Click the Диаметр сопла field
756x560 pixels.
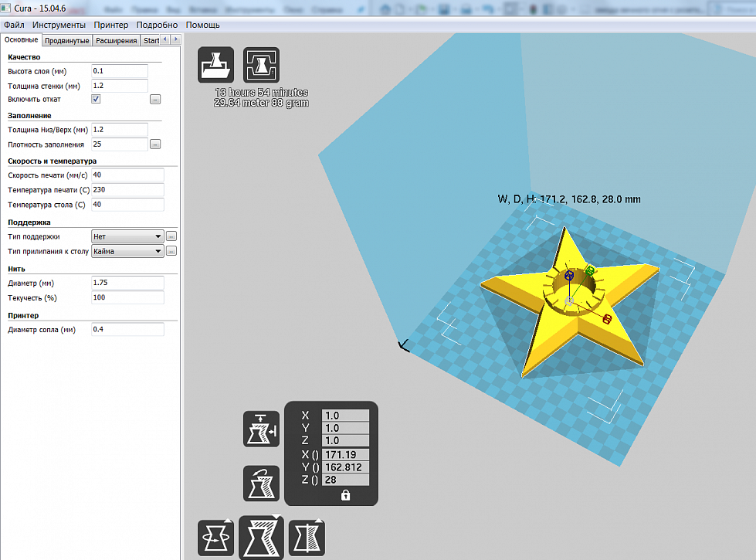click(127, 330)
